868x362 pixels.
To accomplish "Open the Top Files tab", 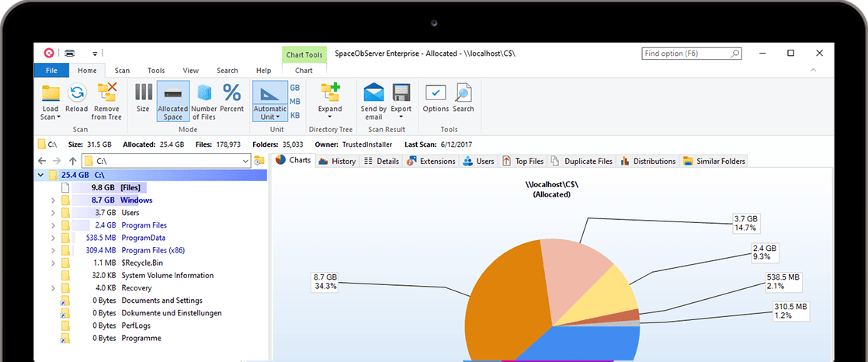I will 523,161.
